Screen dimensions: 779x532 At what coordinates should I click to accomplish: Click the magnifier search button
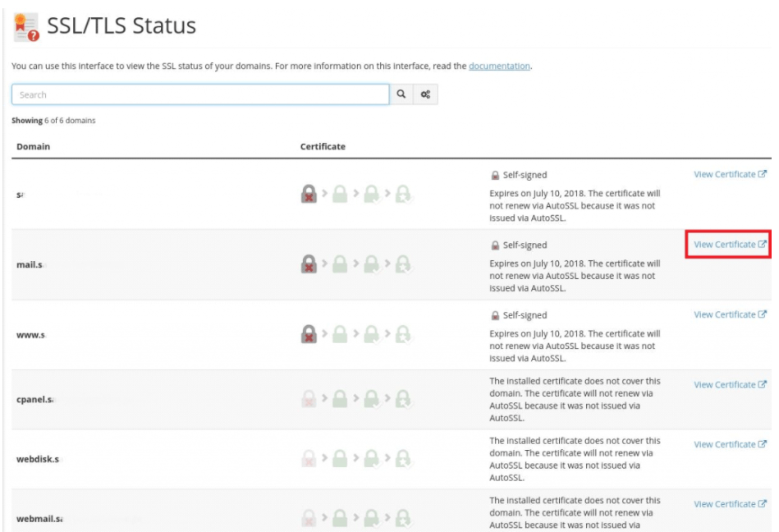(401, 94)
